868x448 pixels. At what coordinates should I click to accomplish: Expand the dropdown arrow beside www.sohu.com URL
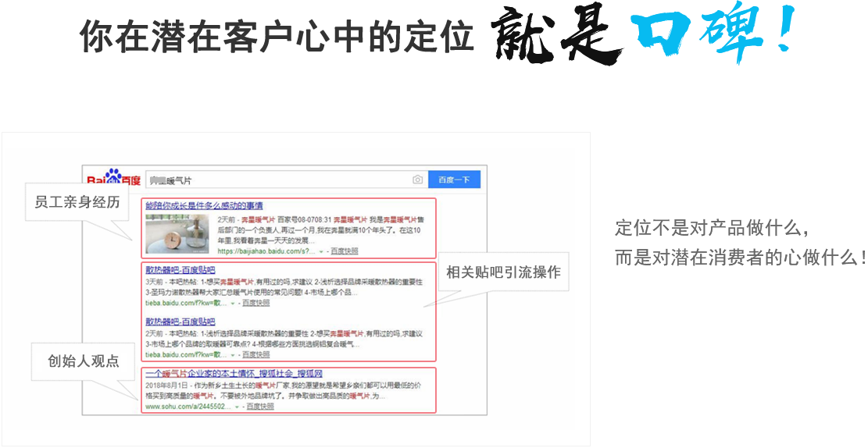click(237, 407)
